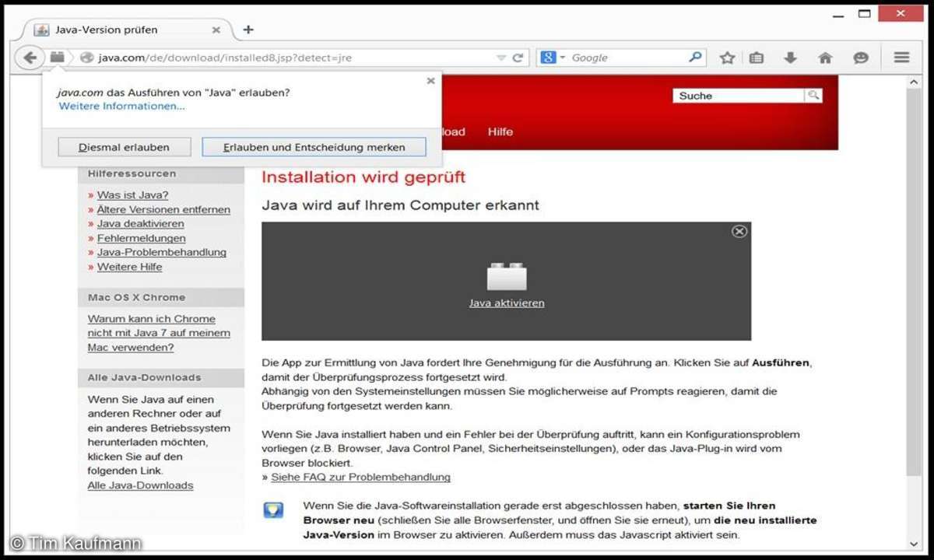The image size is (934, 560).
Task: Click the Mac OS X Chrome sidebar heading
Action: click(x=137, y=297)
